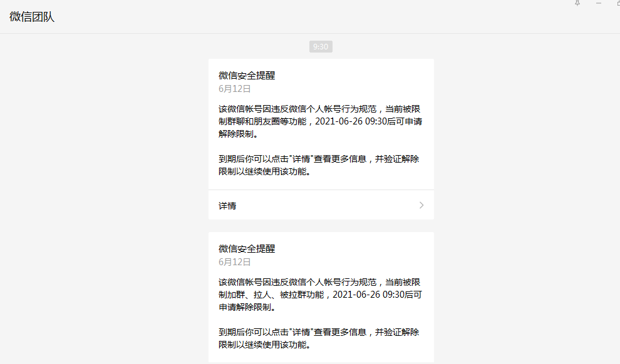The image size is (620, 364).
Task: Click the chevron arrow in the 详情 row
Action: tap(421, 205)
